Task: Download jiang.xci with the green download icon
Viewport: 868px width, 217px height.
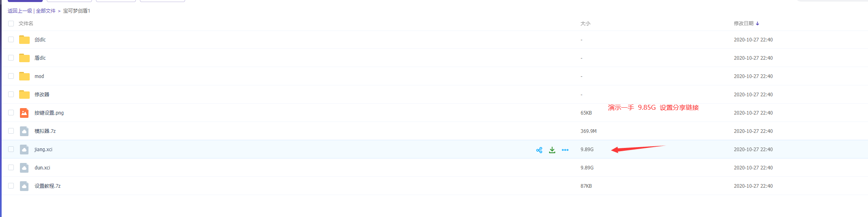Action: [x=552, y=150]
